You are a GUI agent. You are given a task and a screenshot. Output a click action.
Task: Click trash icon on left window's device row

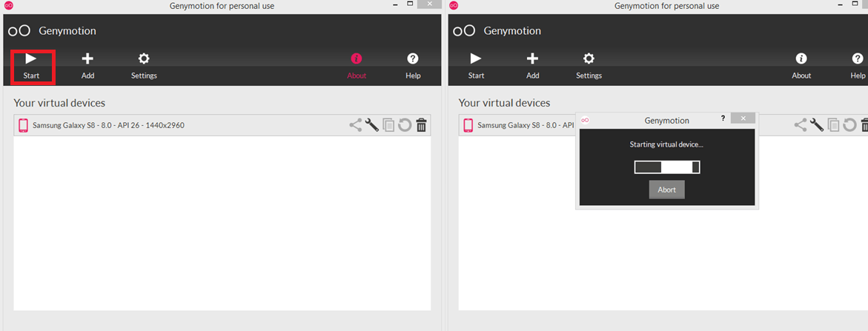click(x=421, y=125)
